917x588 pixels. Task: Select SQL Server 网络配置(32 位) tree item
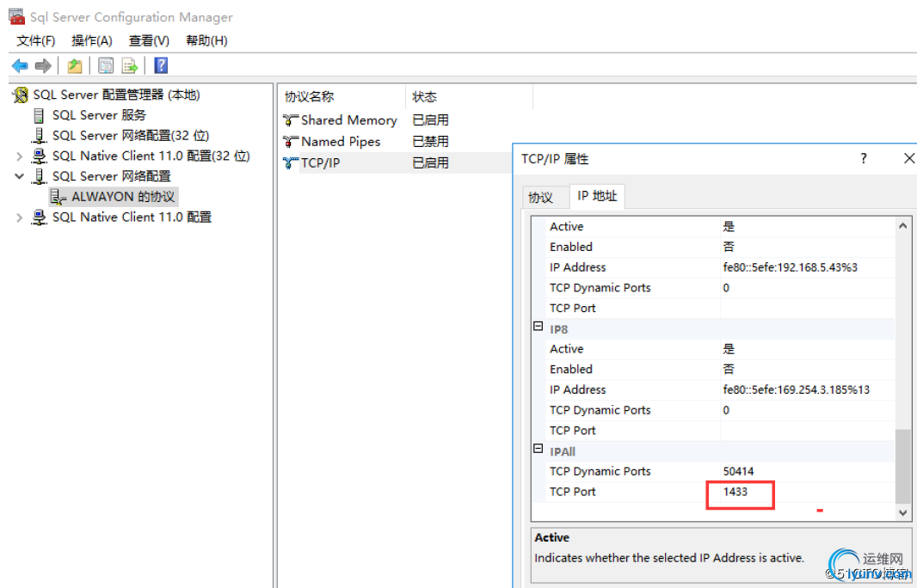[x=131, y=136]
